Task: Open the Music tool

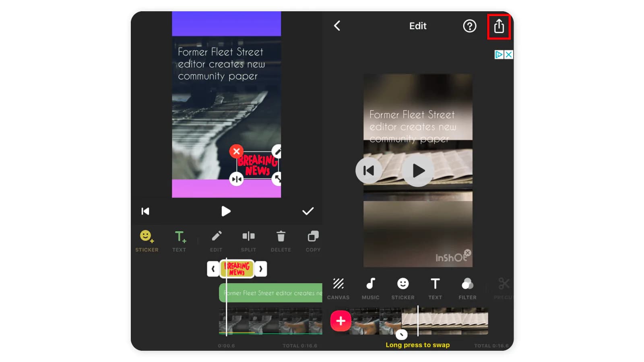Action: click(x=370, y=289)
